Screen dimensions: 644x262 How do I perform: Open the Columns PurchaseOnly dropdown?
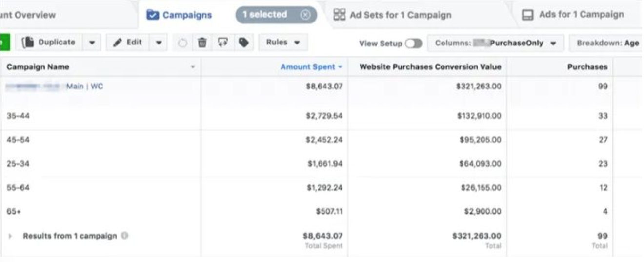click(495, 43)
